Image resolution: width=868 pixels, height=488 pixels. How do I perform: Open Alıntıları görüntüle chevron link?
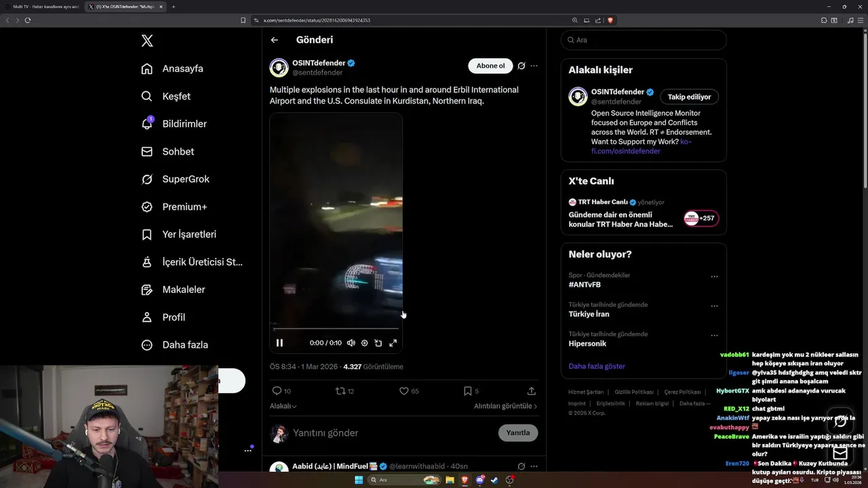[505, 406]
